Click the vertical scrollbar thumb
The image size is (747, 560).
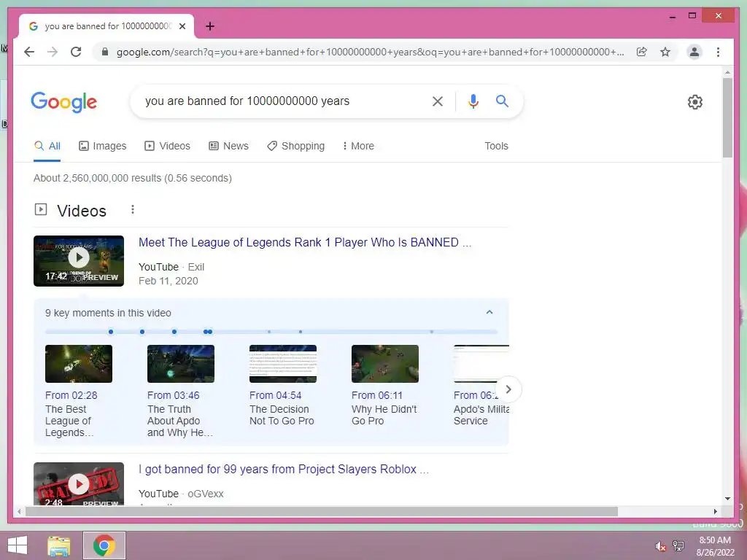727,117
